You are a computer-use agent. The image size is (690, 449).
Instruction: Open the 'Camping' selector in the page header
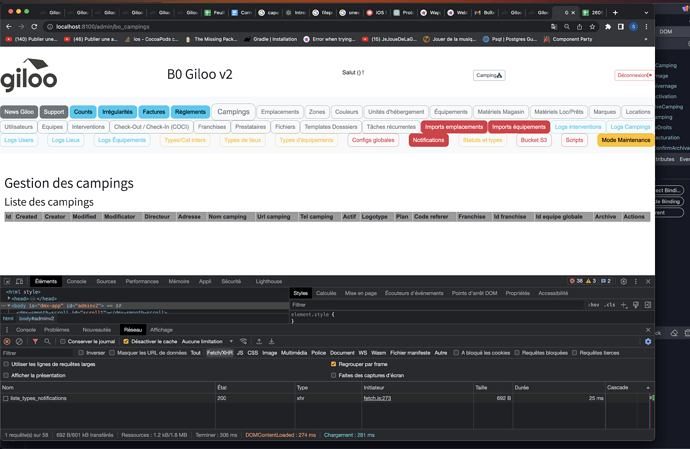tap(489, 75)
